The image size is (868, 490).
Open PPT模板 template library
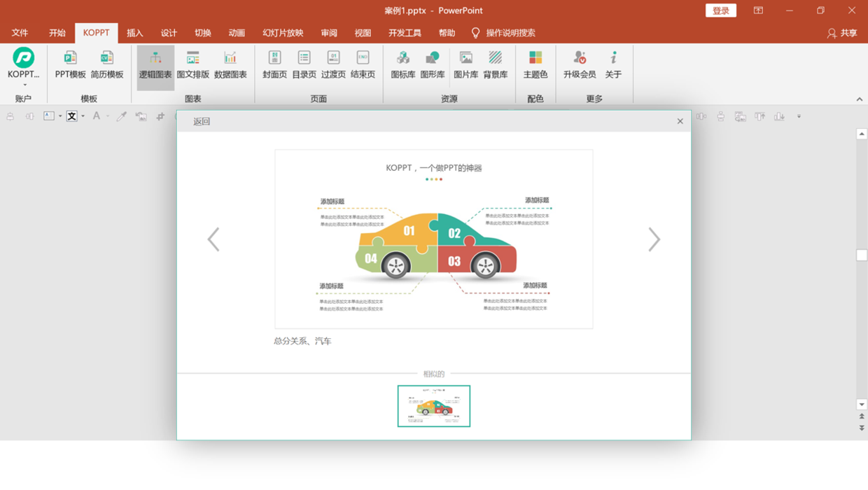(x=70, y=65)
